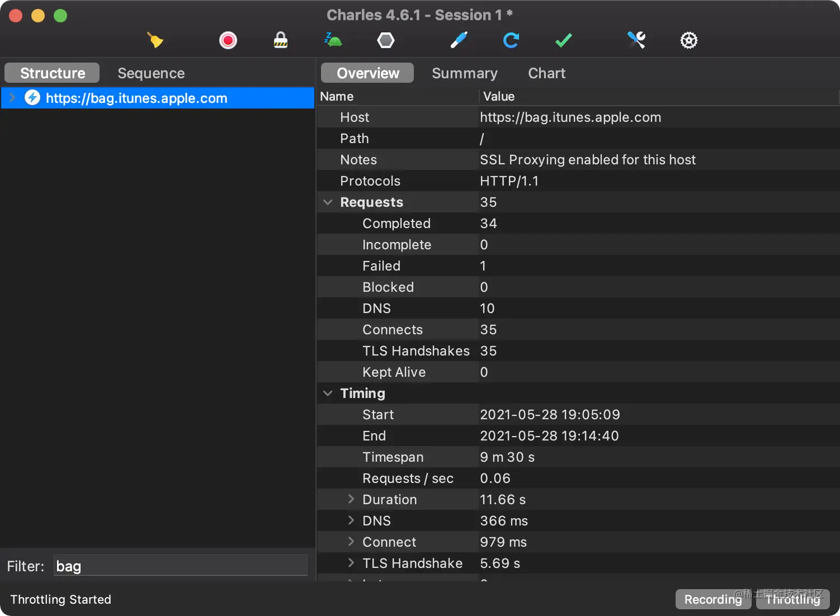Click the Throttling status button

(793, 599)
